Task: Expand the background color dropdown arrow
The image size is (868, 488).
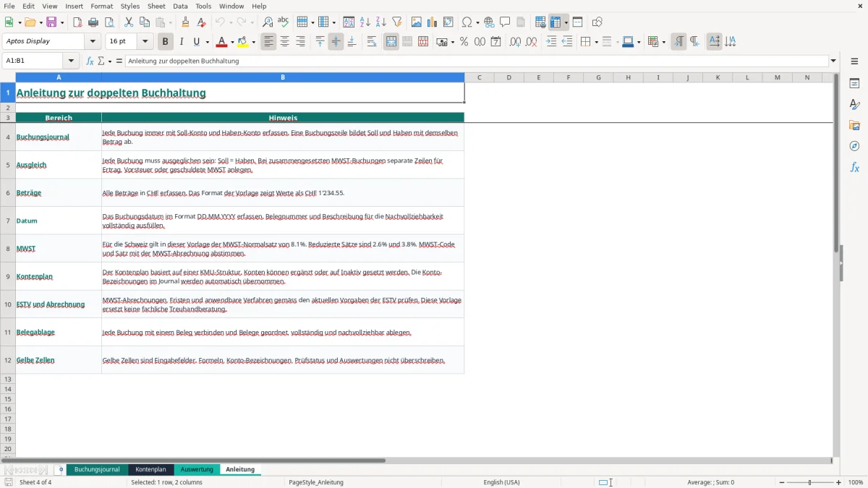Action: [x=253, y=42]
